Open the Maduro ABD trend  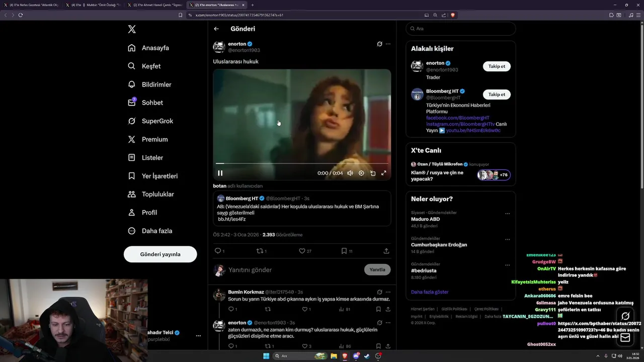coord(425,219)
